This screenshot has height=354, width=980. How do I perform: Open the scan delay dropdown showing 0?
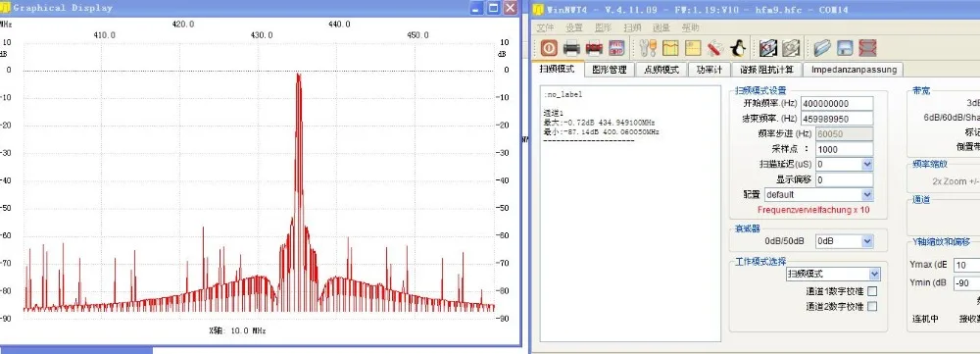click(x=845, y=164)
